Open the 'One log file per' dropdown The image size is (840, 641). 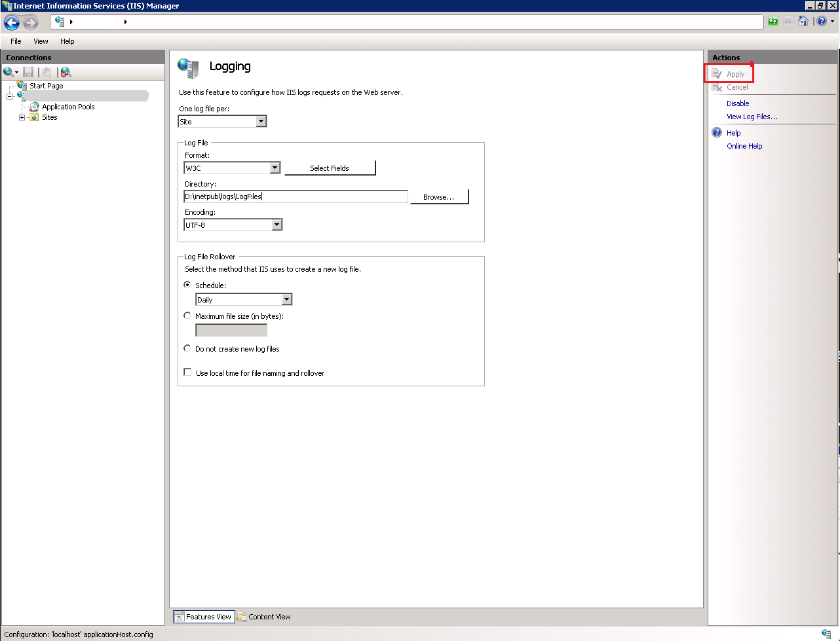[x=261, y=121]
